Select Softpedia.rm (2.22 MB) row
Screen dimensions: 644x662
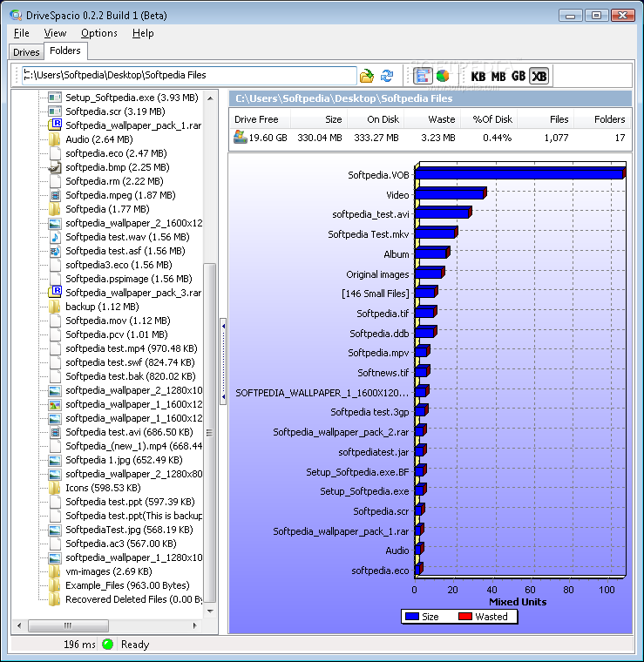point(114,181)
